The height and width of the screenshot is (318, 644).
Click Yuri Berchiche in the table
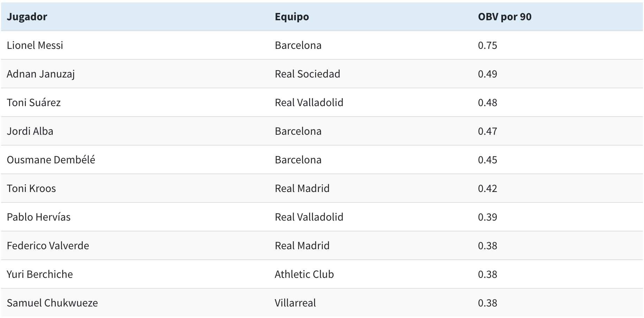(40, 274)
